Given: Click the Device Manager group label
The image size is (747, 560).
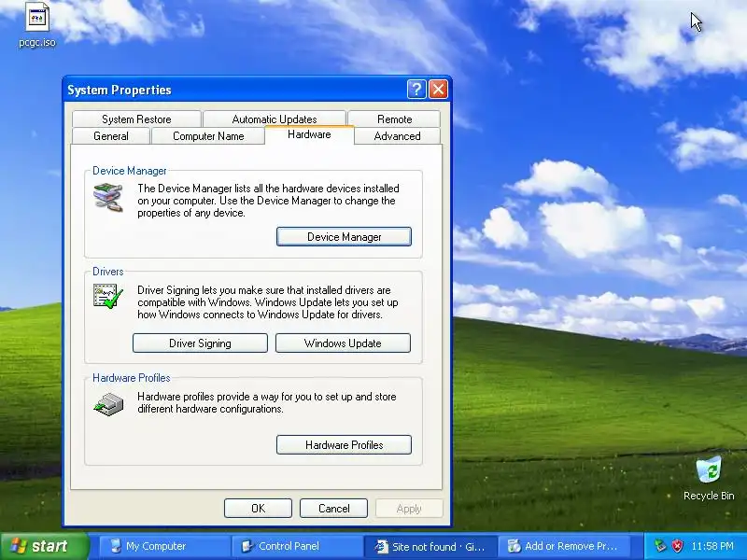Looking at the screenshot, I should coord(130,171).
